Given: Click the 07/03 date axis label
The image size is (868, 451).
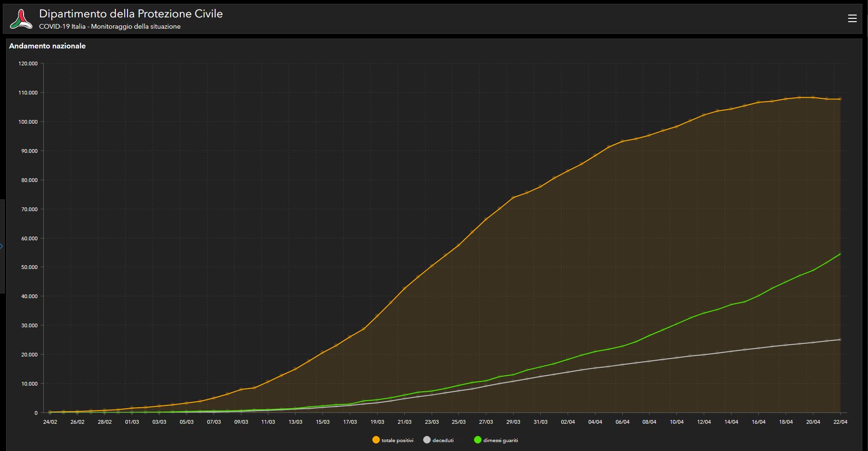Looking at the screenshot, I should click(x=214, y=422).
